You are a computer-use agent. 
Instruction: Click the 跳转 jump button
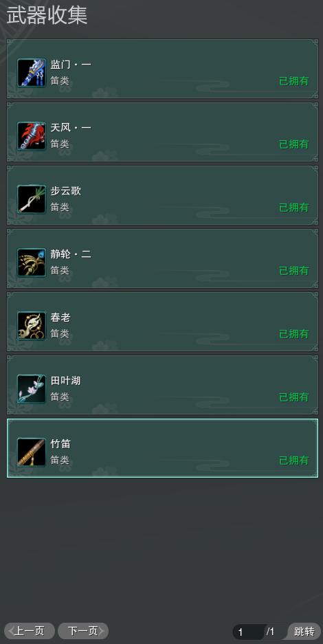(x=304, y=631)
